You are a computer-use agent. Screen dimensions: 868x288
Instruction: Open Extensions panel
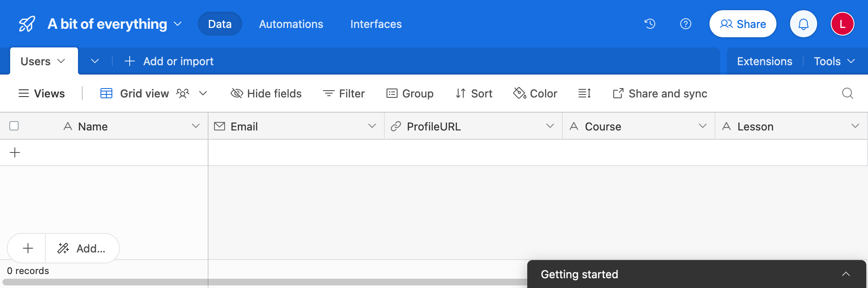(x=765, y=61)
